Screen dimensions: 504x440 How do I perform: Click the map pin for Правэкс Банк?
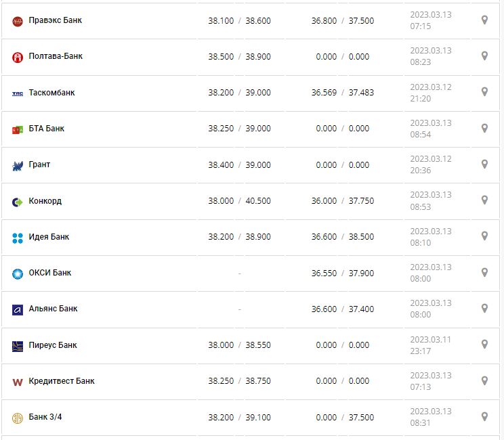pos(484,20)
